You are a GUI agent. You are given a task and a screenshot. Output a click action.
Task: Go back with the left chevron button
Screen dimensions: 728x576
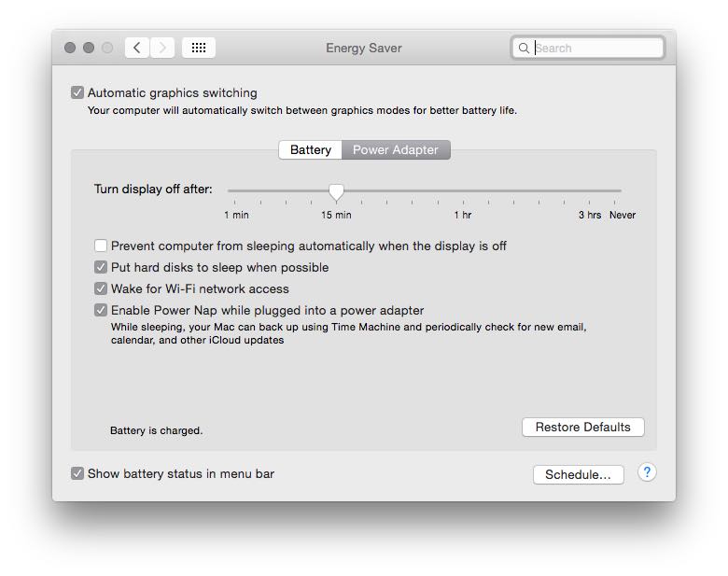coord(137,48)
